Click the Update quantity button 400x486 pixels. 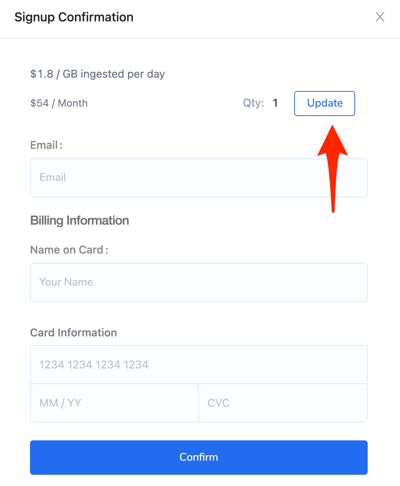coord(324,103)
